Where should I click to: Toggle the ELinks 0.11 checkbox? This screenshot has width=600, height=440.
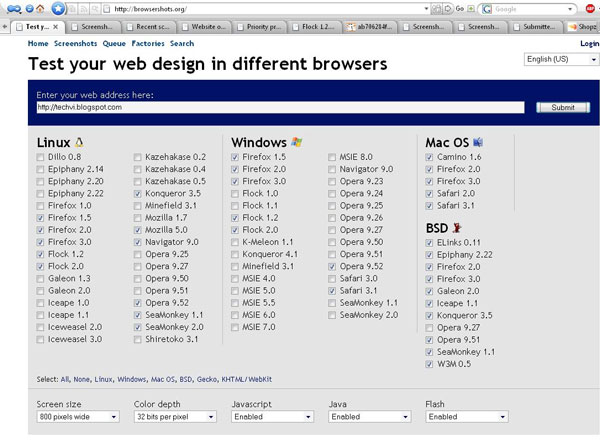click(x=429, y=243)
